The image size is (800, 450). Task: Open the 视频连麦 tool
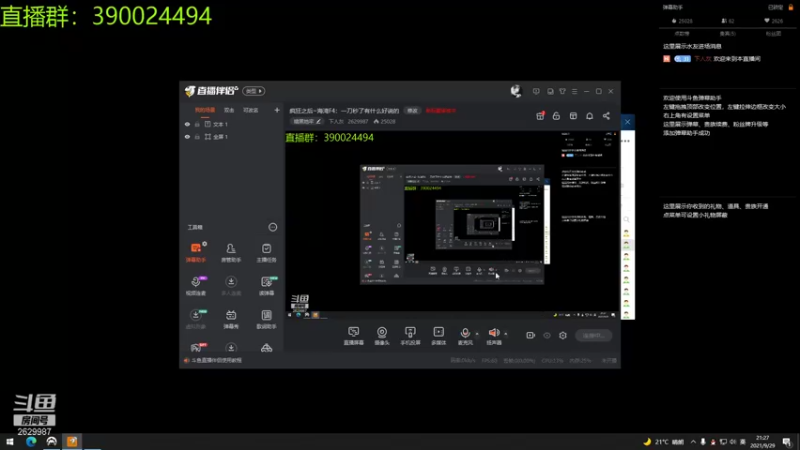pyautogui.click(x=196, y=286)
